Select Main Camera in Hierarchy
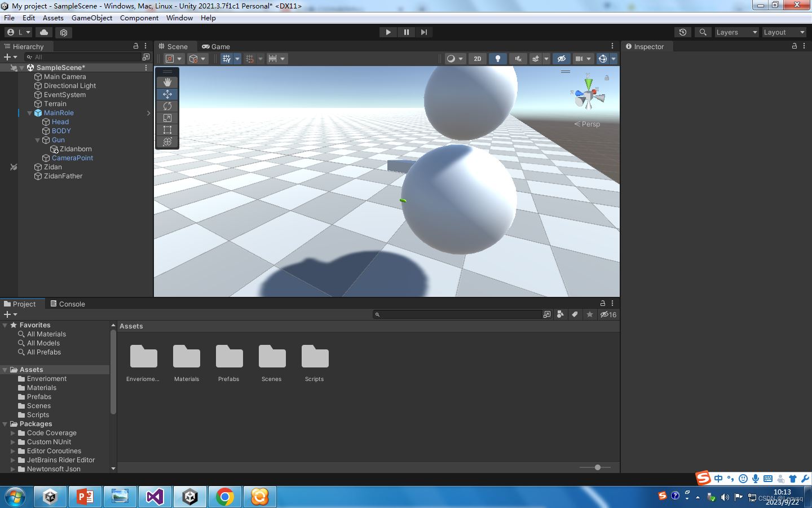 pos(65,77)
